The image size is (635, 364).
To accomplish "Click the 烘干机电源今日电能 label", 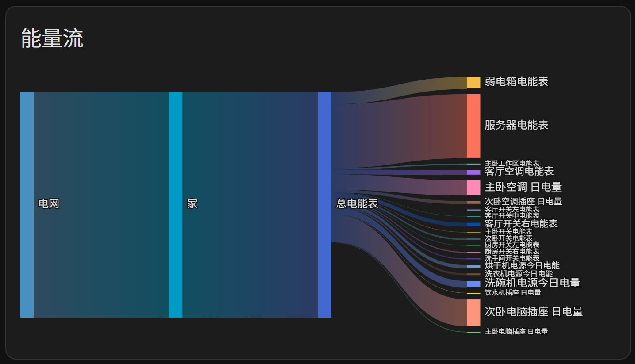I will (523, 265).
